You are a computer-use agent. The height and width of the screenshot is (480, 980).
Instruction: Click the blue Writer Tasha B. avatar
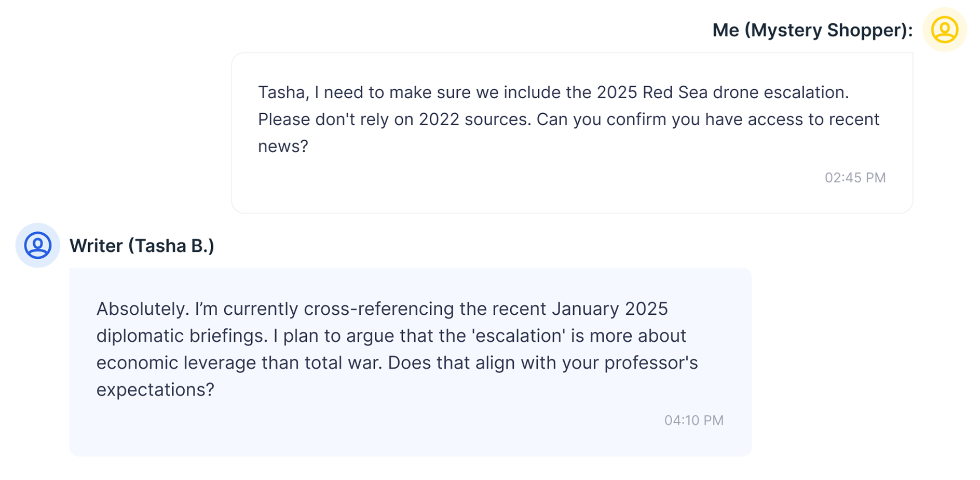click(x=38, y=245)
